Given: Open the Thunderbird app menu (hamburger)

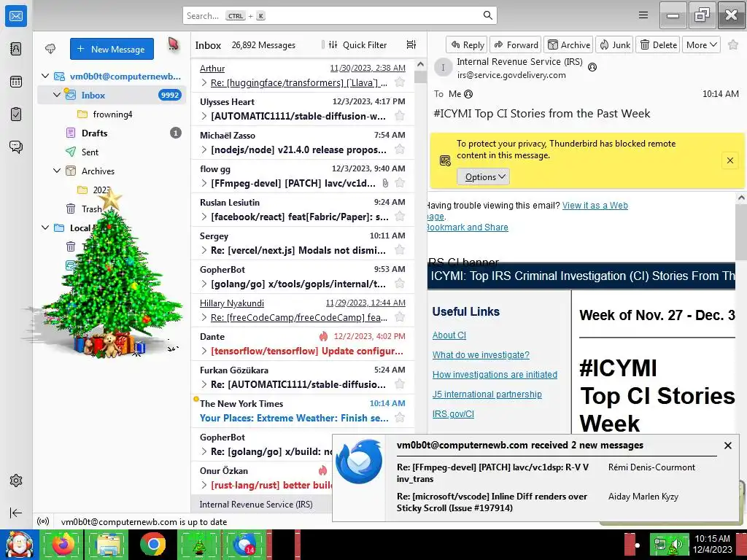Looking at the screenshot, I should click(643, 15).
